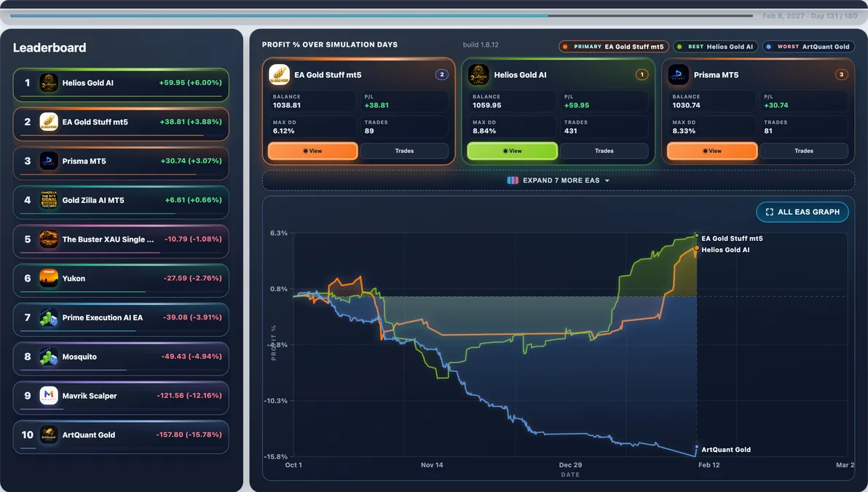Click the Yukon leaderboard icon
Image resolution: width=868 pixels, height=492 pixels.
point(49,278)
